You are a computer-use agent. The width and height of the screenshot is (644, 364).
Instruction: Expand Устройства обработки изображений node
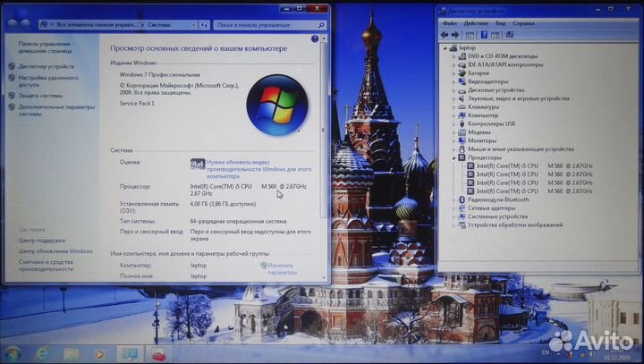coord(453,225)
